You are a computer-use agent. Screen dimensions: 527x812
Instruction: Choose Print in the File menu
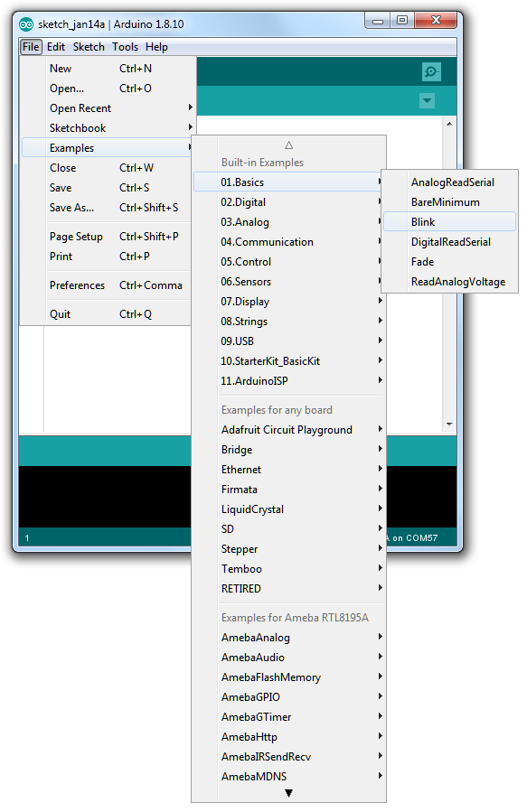(108, 257)
